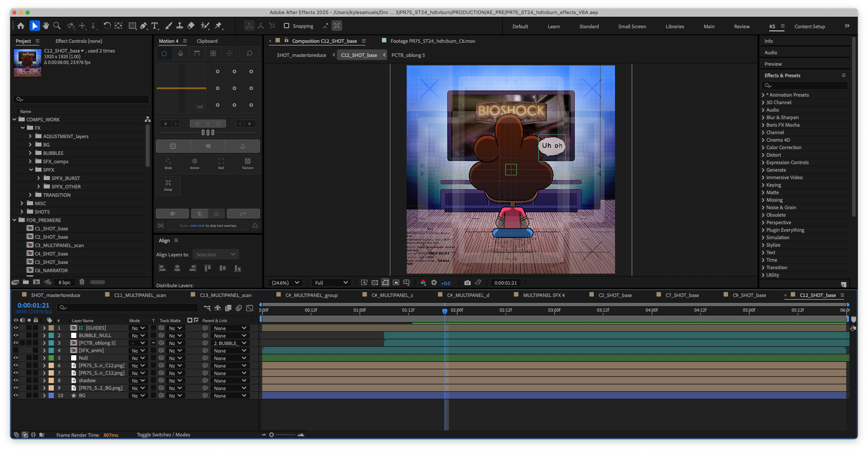The image size is (868, 451).
Task: Open the Full resolution dropdown
Action: (331, 283)
